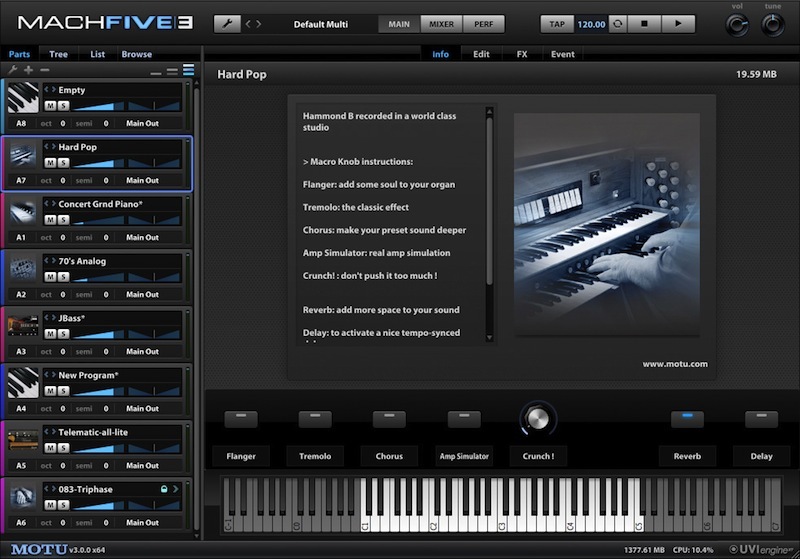The height and width of the screenshot is (559, 800).
Task: Open the FX tab
Action: click(522, 54)
